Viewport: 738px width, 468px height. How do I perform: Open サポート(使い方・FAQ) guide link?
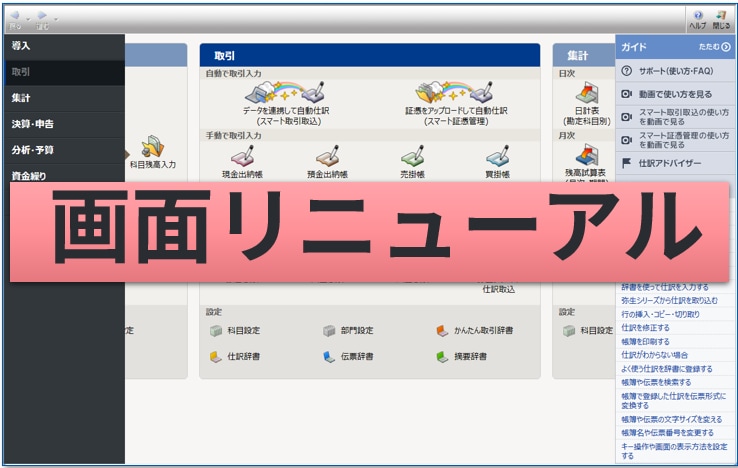(670, 71)
